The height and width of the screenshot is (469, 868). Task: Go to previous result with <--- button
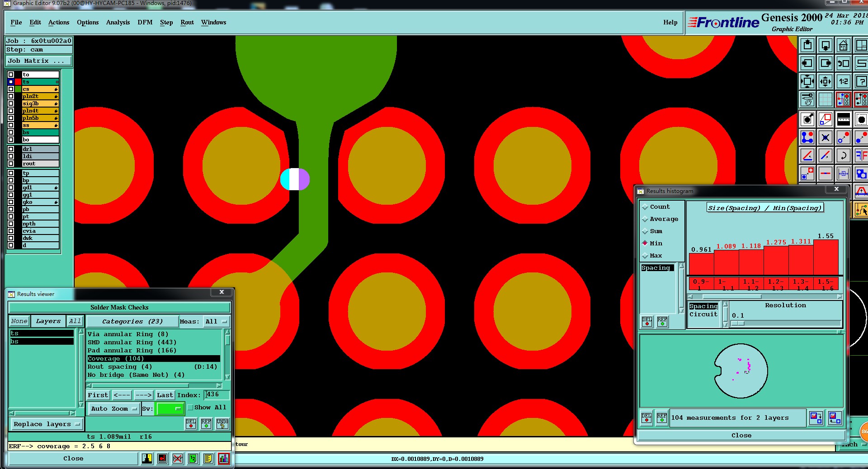click(x=122, y=395)
